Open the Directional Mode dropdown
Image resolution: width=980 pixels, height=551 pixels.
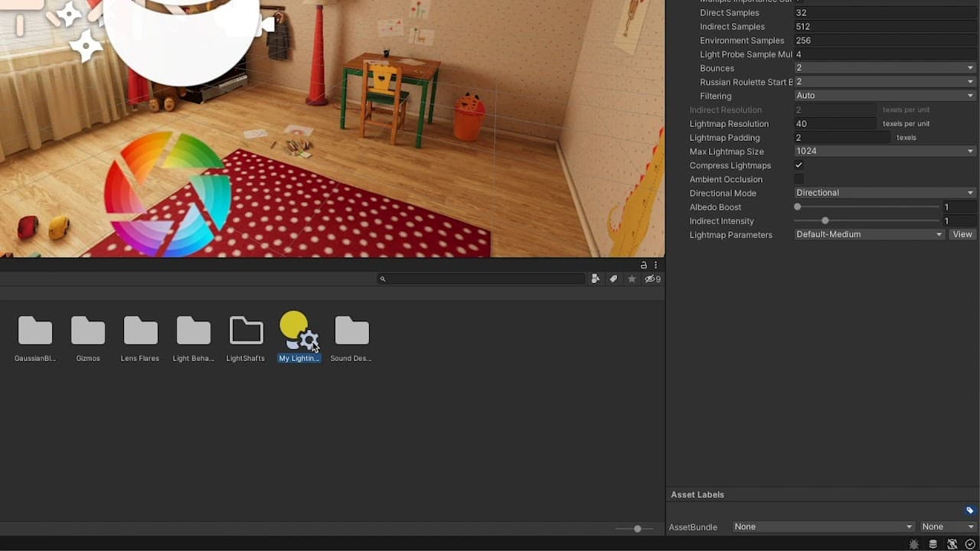click(885, 193)
